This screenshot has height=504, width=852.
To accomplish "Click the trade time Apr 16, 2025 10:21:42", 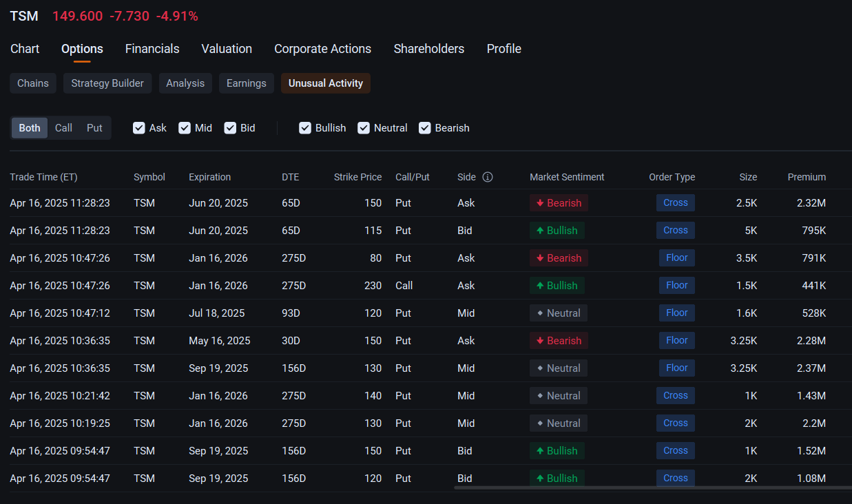I will pyautogui.click(x=60, y=396).
